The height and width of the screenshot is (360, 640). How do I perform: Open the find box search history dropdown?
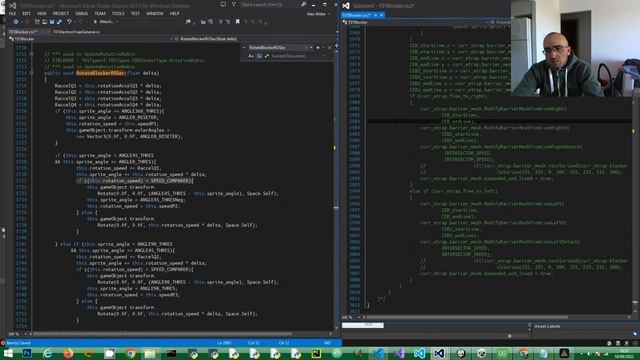coord(311,47)
